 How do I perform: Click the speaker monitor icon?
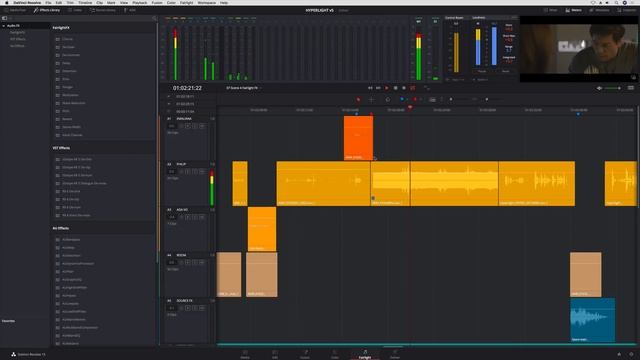click(x=599, y=88)
